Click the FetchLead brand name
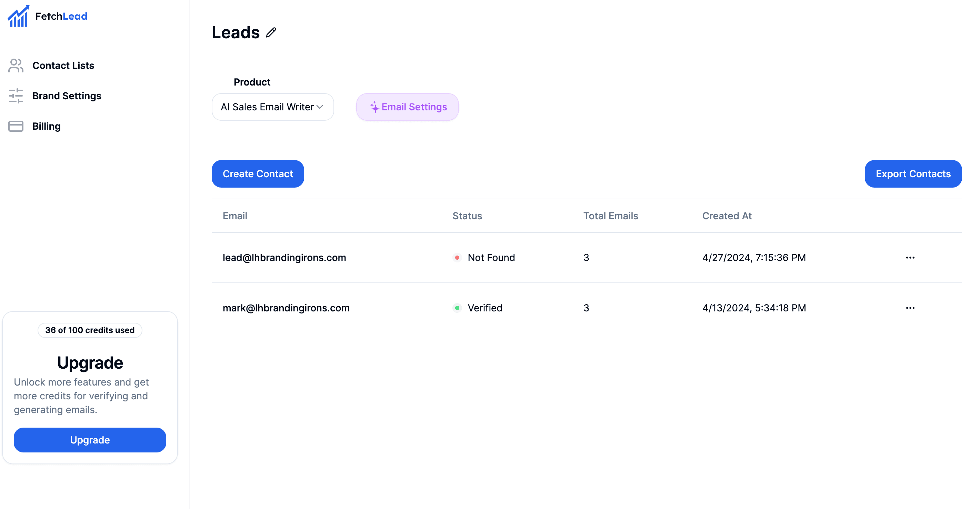 (x=61, y=16)
